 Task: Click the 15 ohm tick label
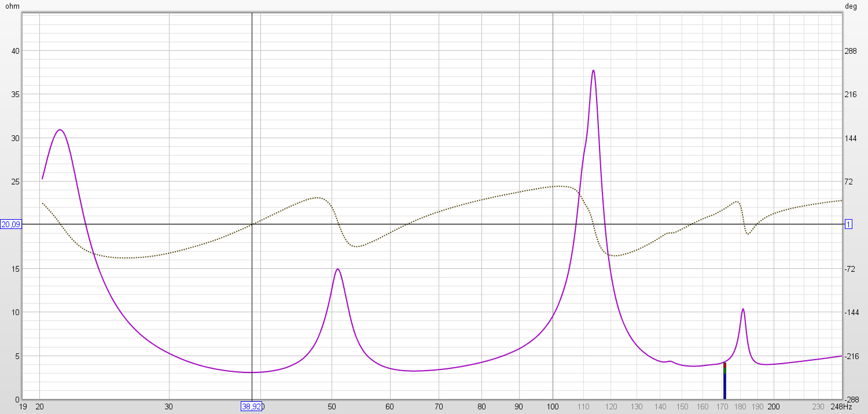pos(16,269)
